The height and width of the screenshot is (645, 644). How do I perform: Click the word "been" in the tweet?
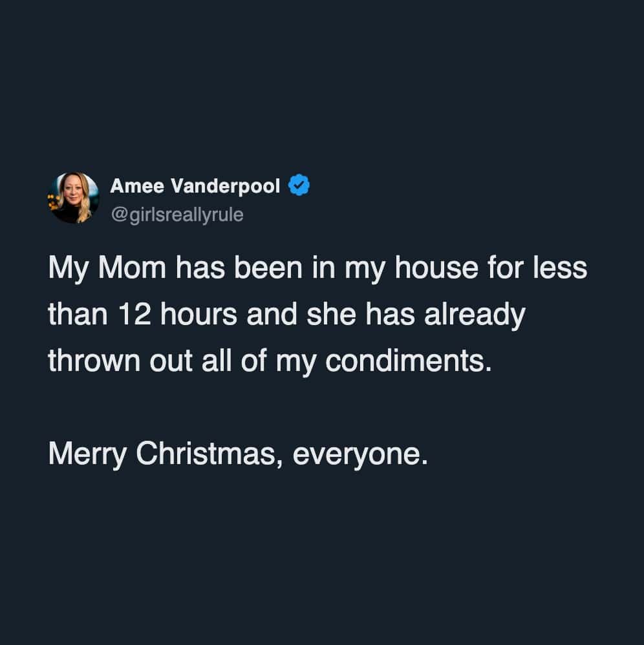(275, 268)
